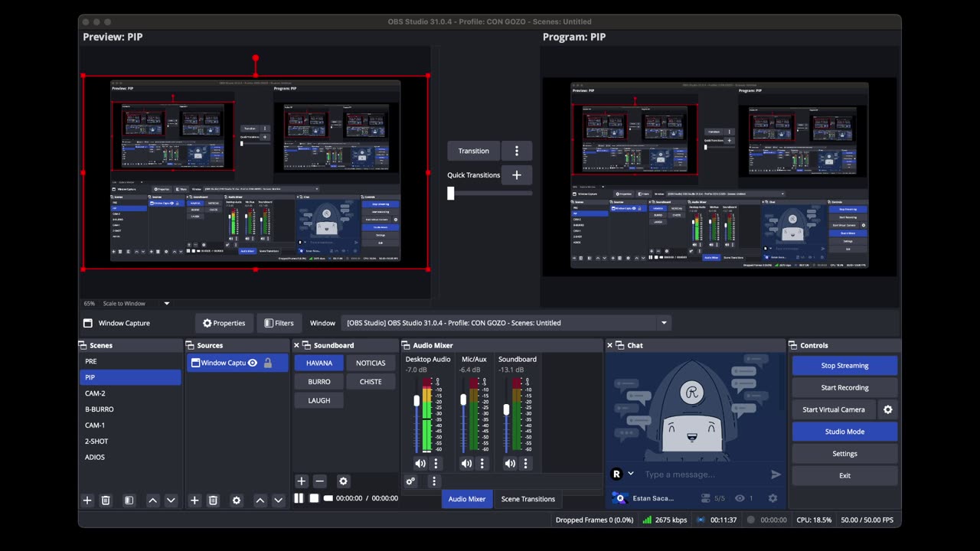The width and height of the screenshot is (980, 551).
Task: Add a Quick Transition with plus button
Action: 517,175
